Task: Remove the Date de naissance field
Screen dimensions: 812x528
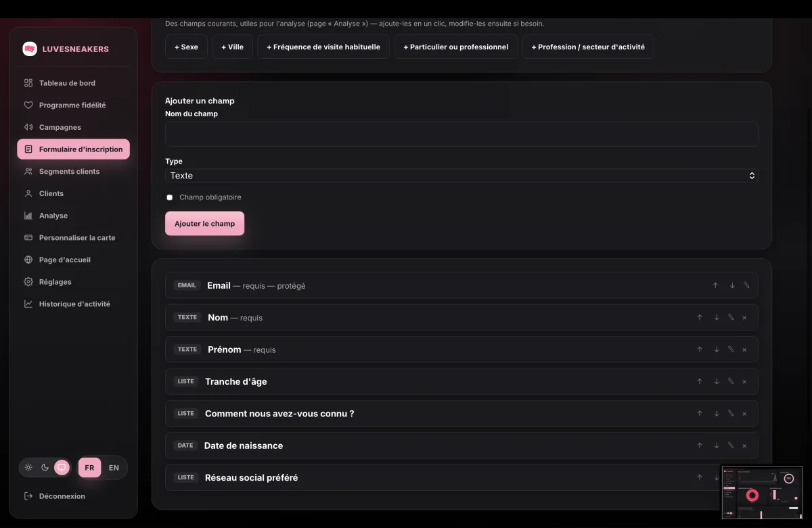Action: coord(744,446)
